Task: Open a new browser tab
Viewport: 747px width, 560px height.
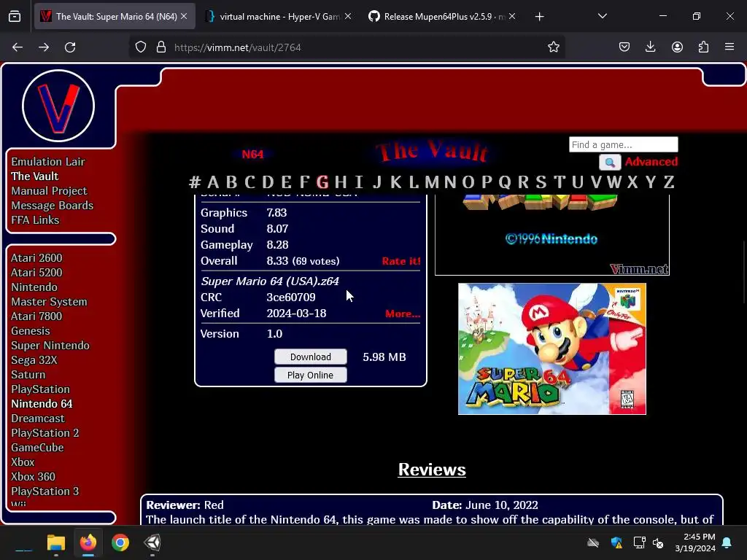Action: [x=539, y=17]
